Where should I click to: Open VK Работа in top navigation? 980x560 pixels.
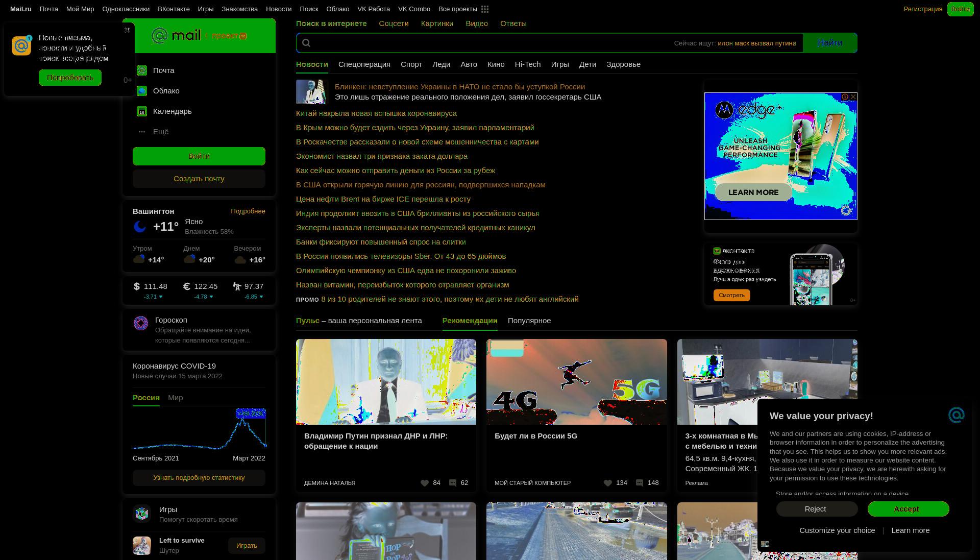[374, 9]
